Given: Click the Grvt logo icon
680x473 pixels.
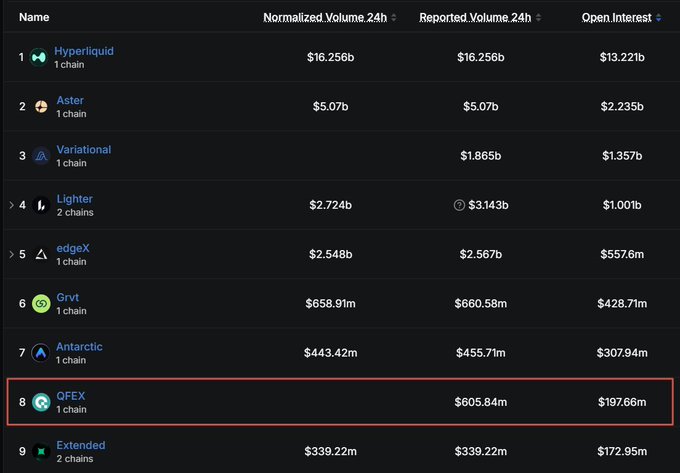Looking at the screenshot, I should (x=41, y=303).
